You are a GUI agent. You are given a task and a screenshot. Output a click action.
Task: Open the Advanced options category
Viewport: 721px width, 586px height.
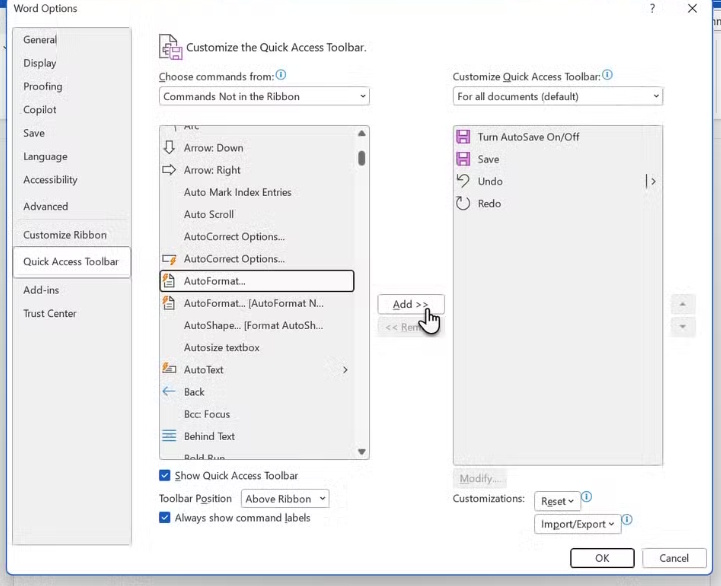72,206
